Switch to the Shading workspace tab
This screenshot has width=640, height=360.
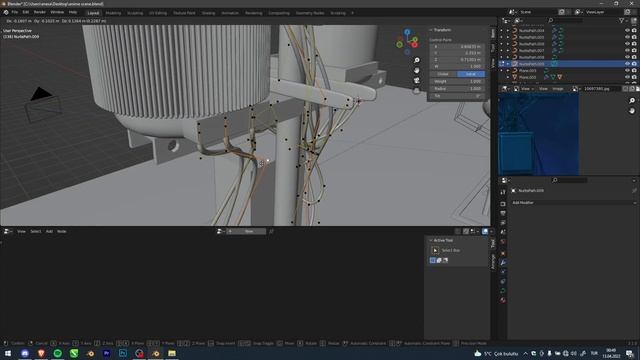(x=208, y=13)
